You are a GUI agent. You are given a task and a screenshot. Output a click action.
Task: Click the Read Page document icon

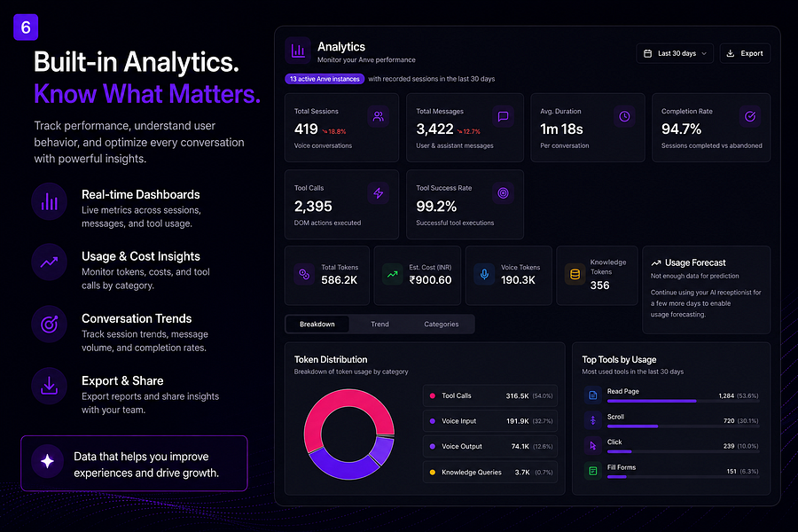click(593, 395)
